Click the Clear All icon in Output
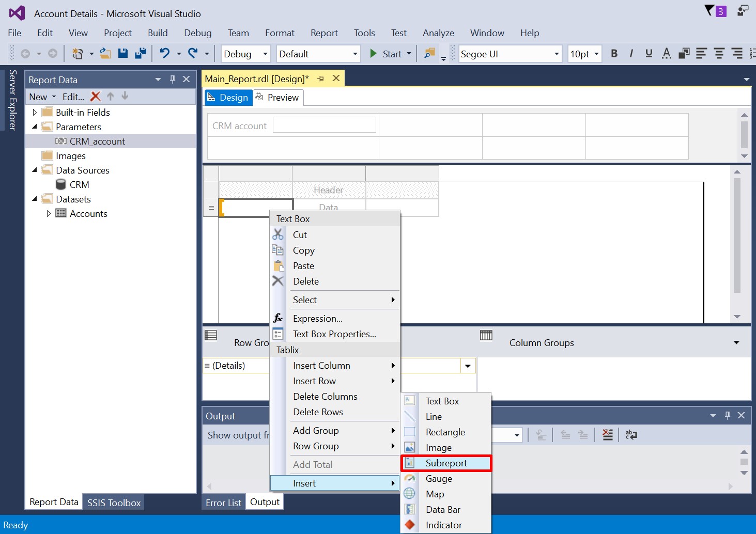 [608, 435]
